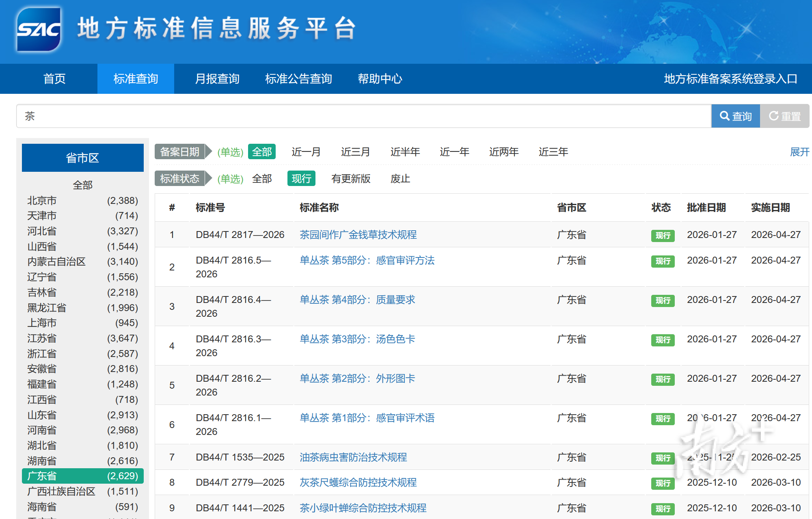Expand filters with 展开 link
Viewport: 812px width, 519px height.
799,152
